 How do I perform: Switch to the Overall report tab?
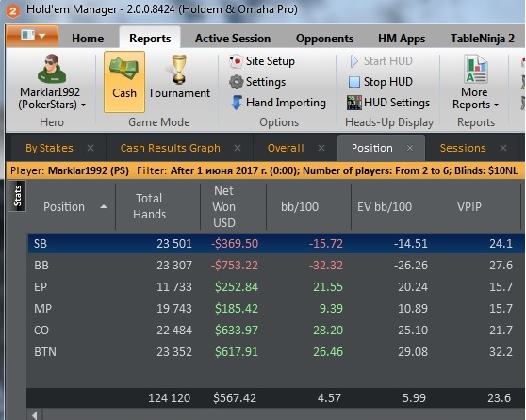coord(286,148)
